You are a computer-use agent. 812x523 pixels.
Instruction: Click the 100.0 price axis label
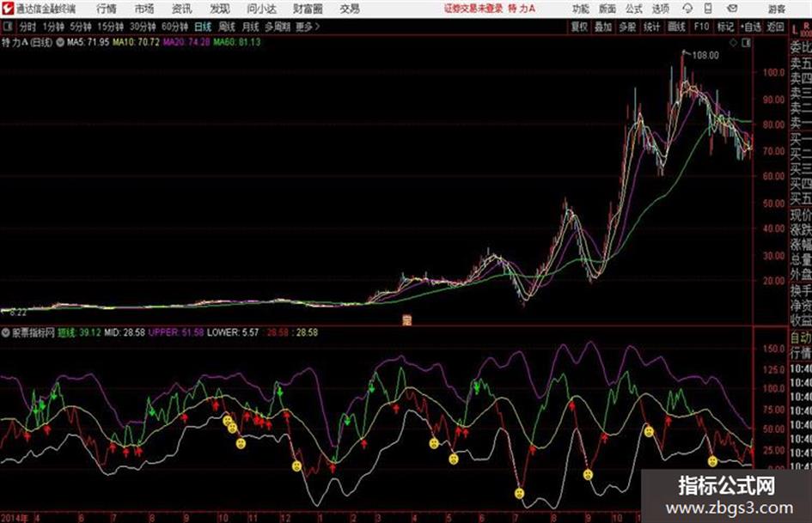coord(773,72)
